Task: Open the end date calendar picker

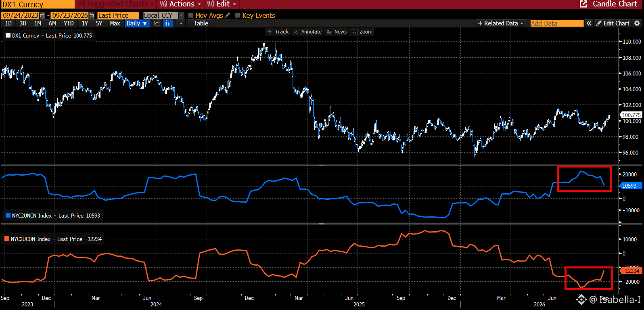Action: (x=92, y=15)
